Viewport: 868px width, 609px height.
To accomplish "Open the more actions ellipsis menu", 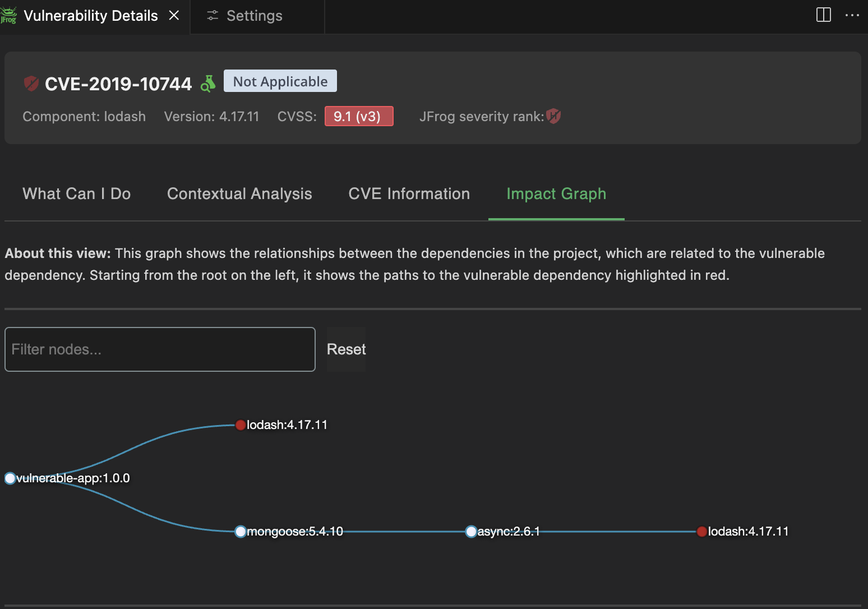I will click(x=852, y=16).
